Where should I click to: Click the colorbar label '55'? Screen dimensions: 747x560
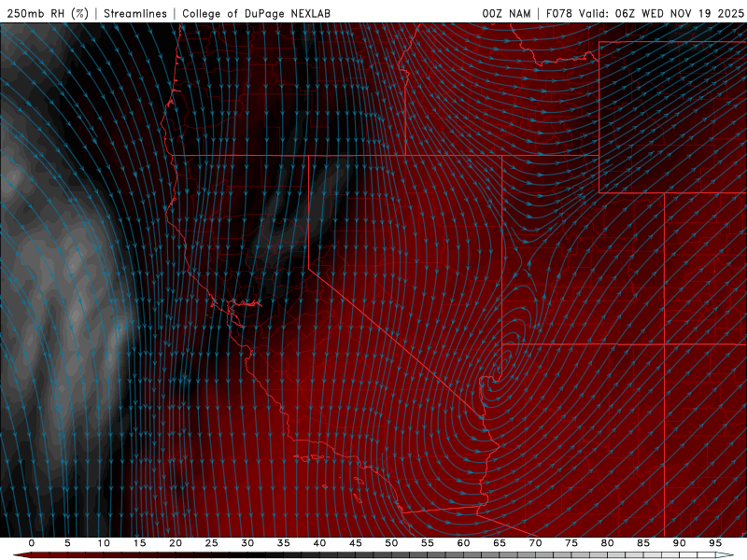(428, 543)
